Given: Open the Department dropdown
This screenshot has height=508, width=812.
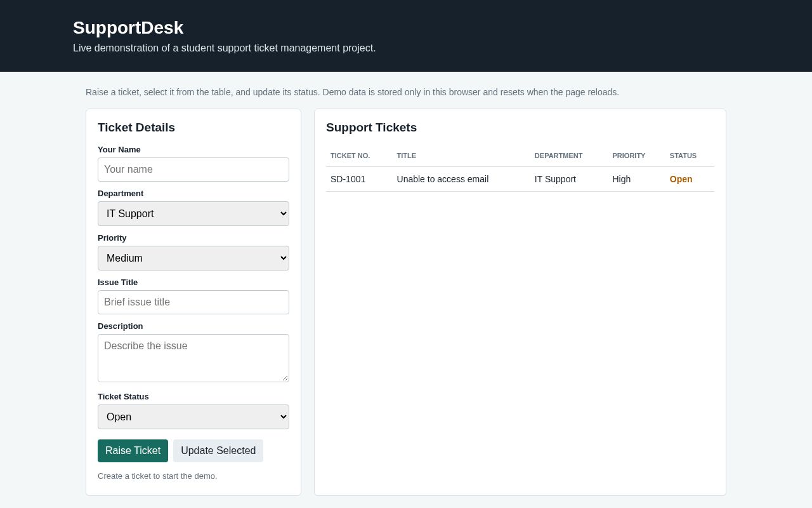Looking at the screenshot, I should point(193,214).
